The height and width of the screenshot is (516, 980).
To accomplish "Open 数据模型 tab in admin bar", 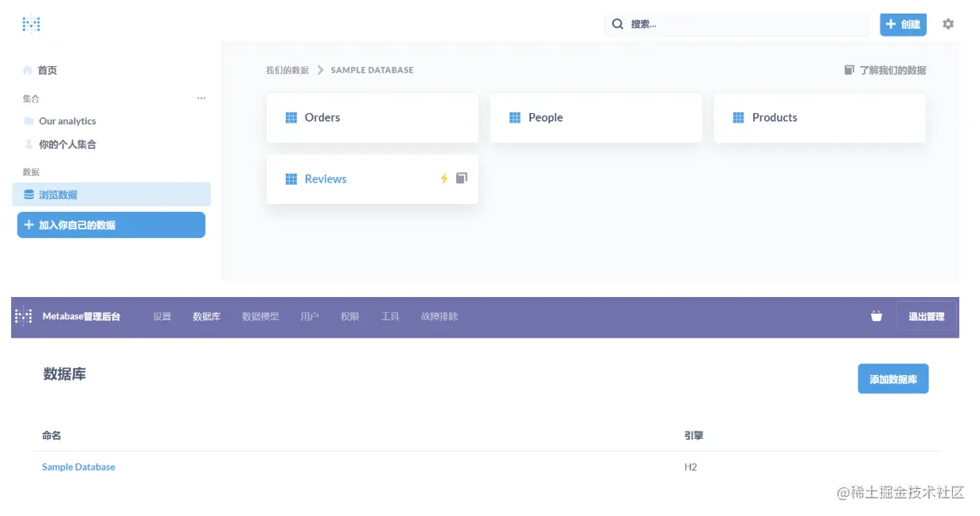I will [260, 316].
